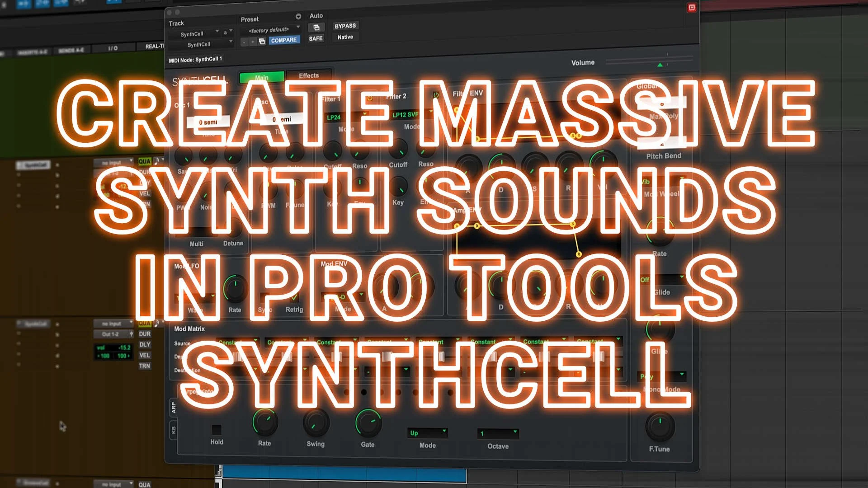Click the COMPARE button

coord(284,40)
